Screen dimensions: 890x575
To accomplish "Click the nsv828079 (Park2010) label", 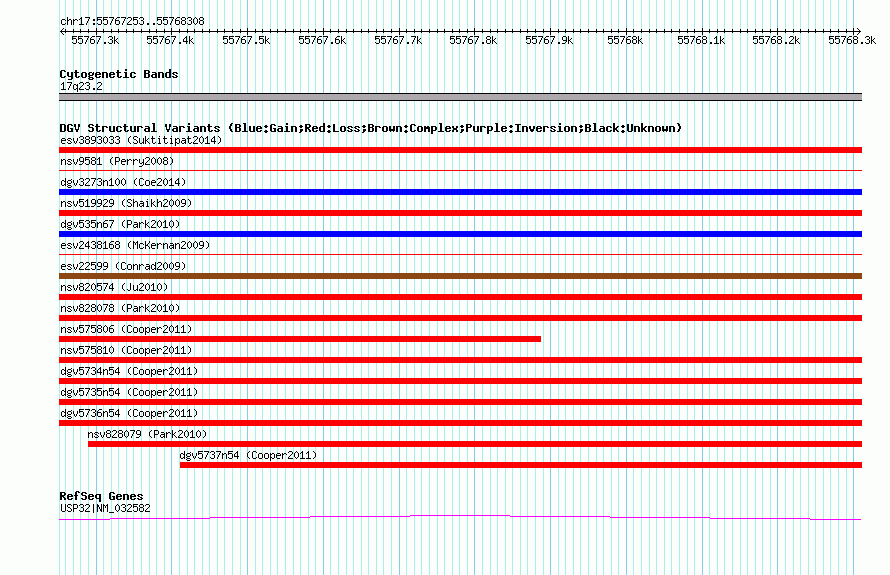I will 147,434.
